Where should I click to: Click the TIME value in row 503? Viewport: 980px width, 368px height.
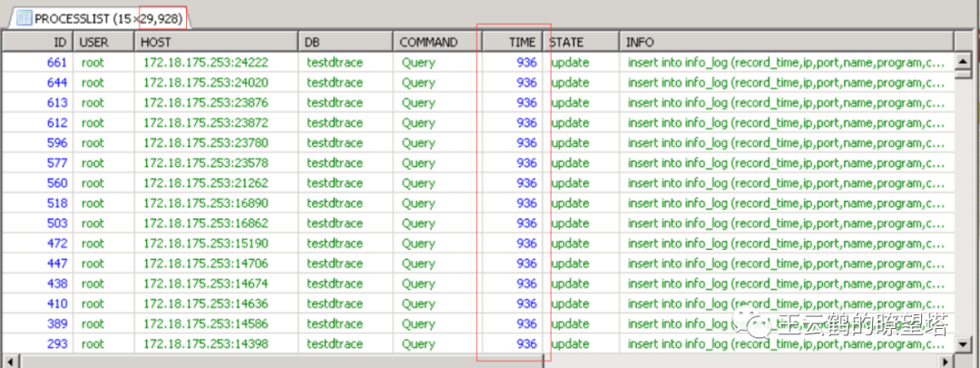point(526,223)
